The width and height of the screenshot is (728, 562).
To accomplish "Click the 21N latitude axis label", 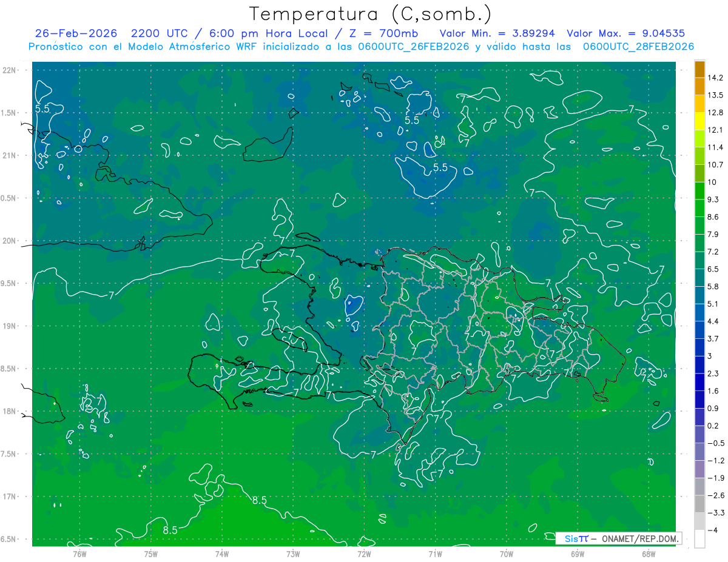I will tap(10, 155).
